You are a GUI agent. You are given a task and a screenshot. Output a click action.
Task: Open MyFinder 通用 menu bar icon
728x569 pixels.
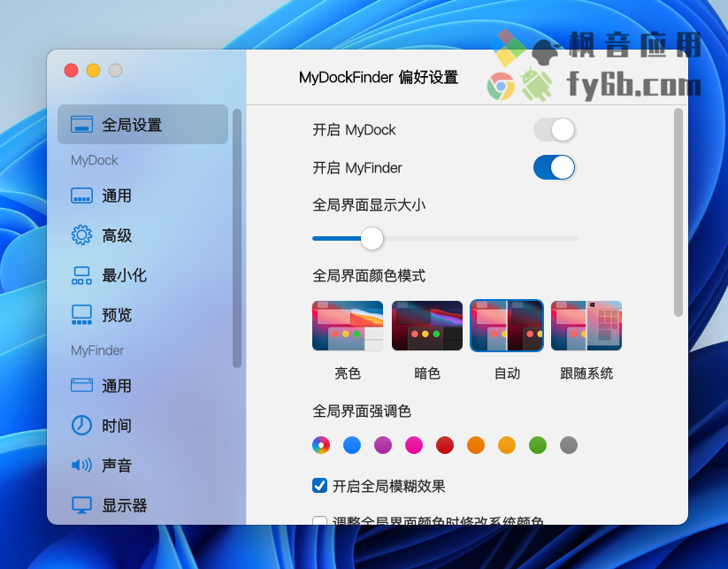81,386
